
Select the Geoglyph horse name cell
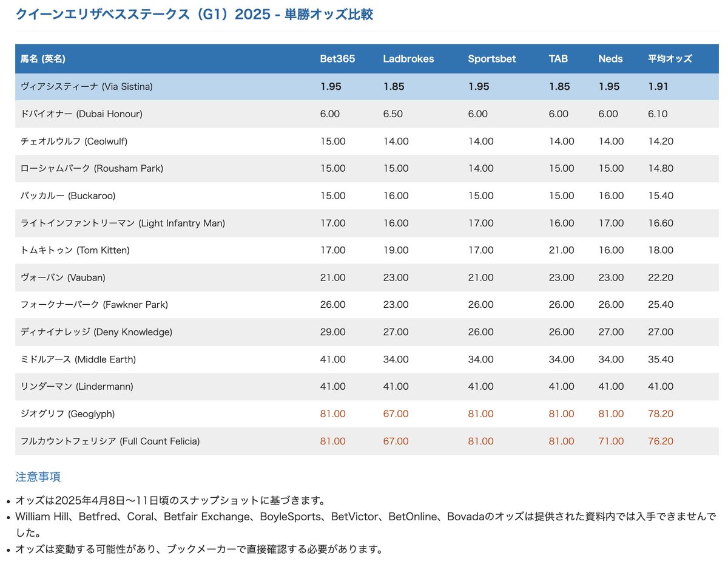(x=67, y=413)
